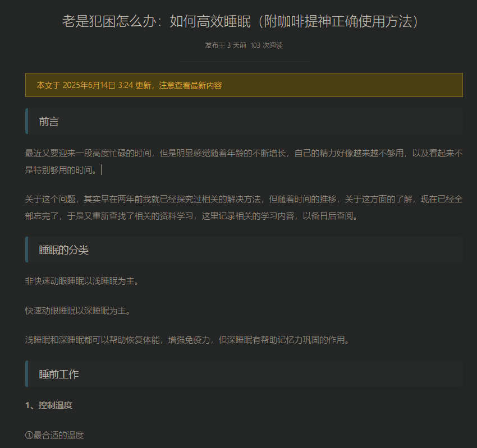This screenshot has height=448, width=477.
Task: Click the yellow update notice banner
Action: [x=244, y=85]
